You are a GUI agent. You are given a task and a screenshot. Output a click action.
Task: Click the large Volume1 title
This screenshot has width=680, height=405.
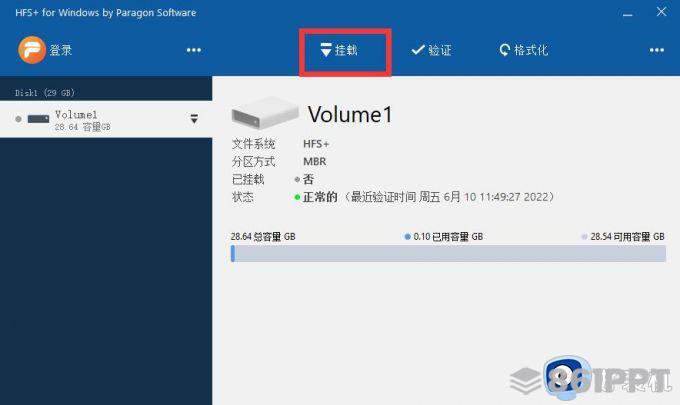point(350,115)
